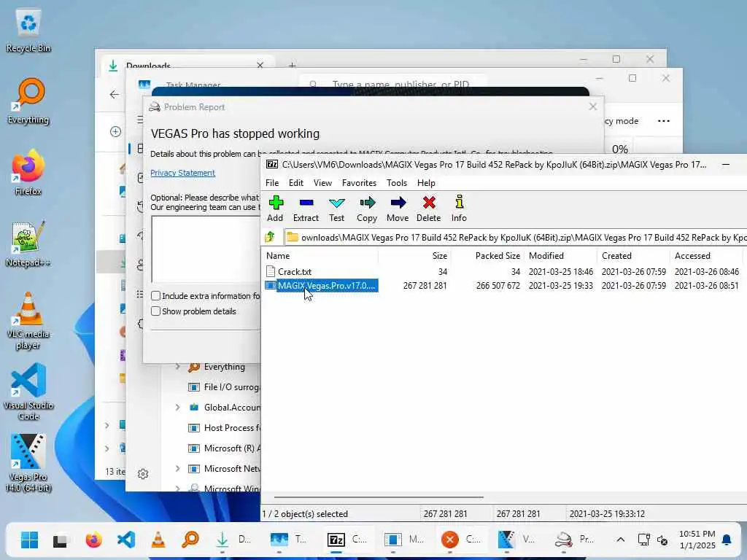Open Recycle Bin desktop icon
Screen dimensions: 747x560
click(28, 31)
